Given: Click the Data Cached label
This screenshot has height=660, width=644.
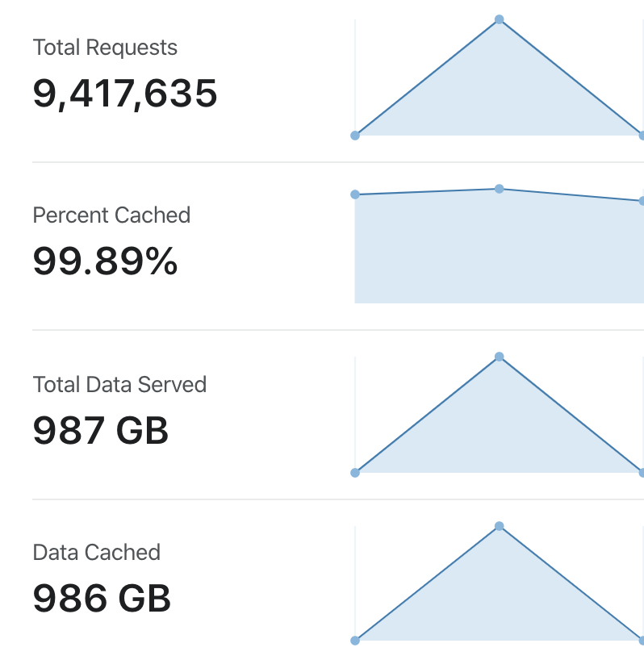Looking at the screenshot, I should point(96,552).
